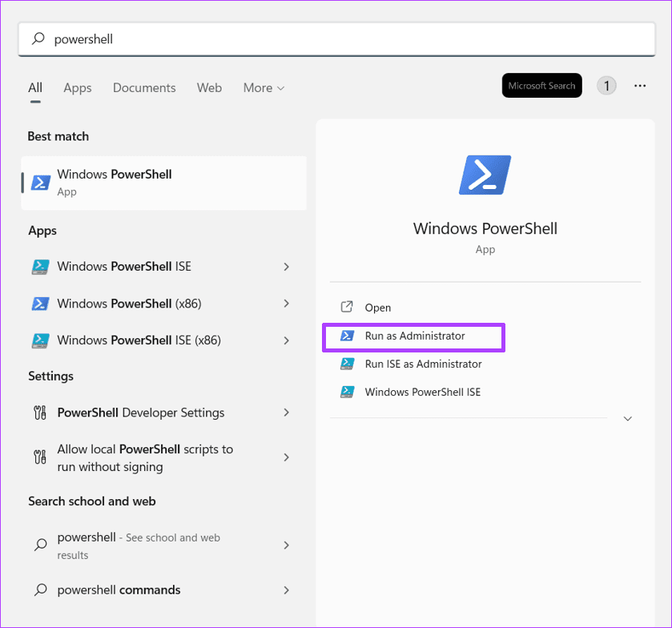This screenshot has width=672, height=628.
Task: Open the three-dots options menu
Action: click(x=640, y=86)
